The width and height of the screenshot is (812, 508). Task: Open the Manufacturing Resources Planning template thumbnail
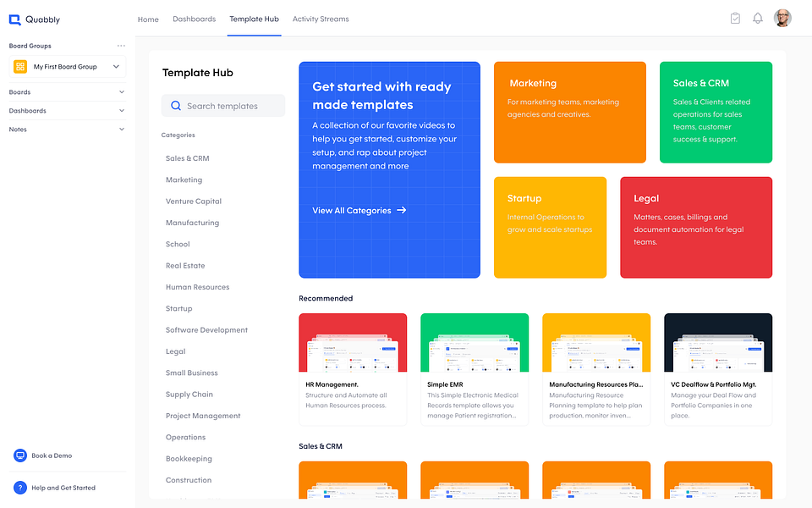point(596,343)
